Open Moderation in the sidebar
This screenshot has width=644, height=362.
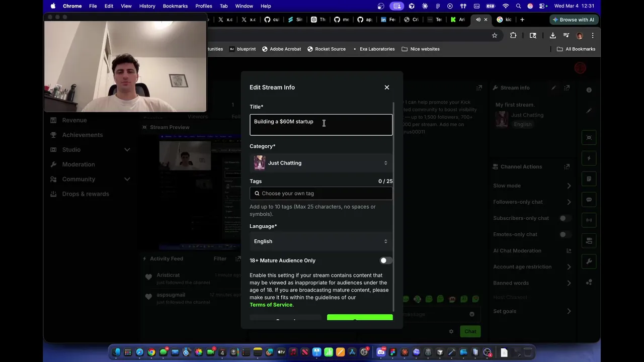click(x=78, y=164)
